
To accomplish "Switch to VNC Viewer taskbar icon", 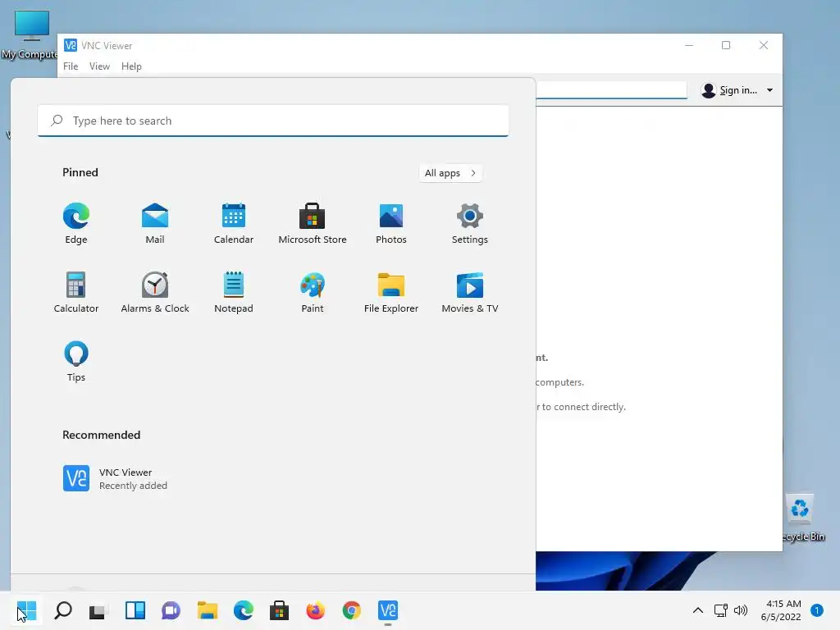I will click(x=388, y=610).
